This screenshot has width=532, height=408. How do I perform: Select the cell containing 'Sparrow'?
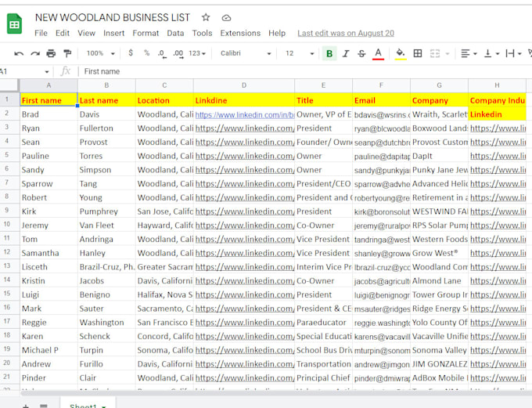pos(49,184)
